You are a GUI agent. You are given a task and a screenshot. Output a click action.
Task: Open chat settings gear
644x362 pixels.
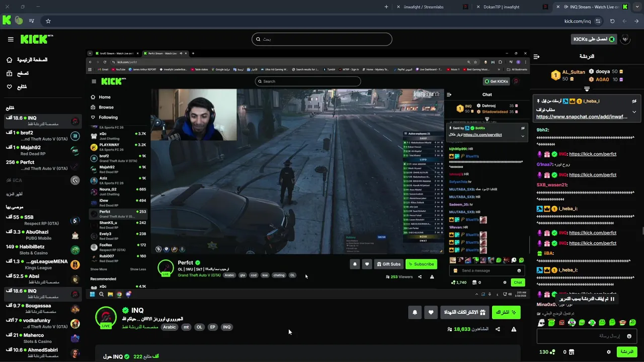coord(609,352)
